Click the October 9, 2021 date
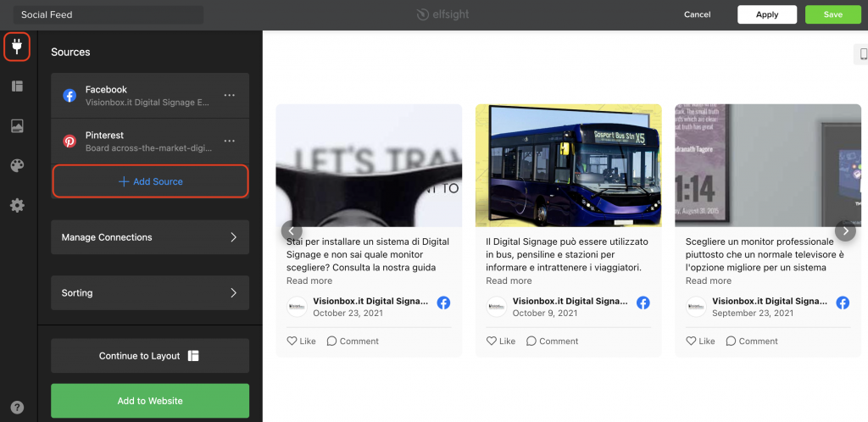The width and height of the screenshot is (868, 422). pyautogui.click(x=545, y=313)
